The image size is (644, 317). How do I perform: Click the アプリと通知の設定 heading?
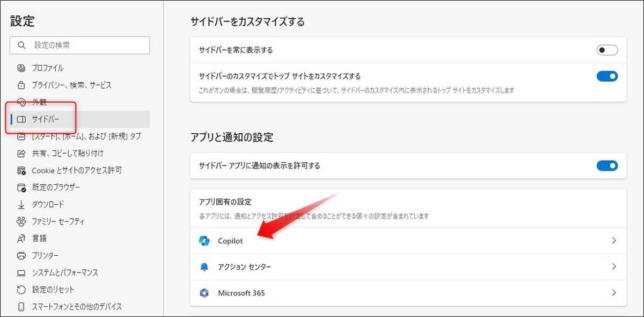point(232,138)
